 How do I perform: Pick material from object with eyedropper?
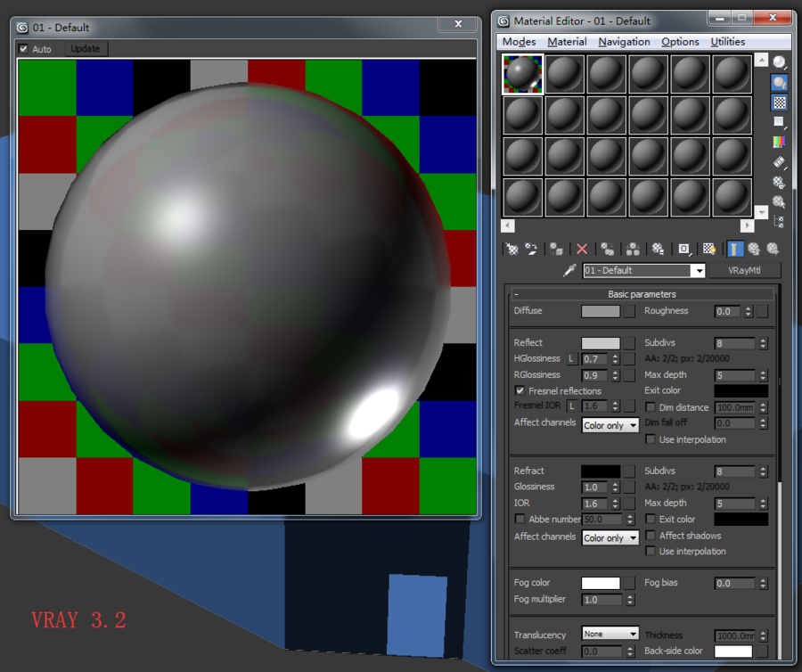(x=569, y=270)
